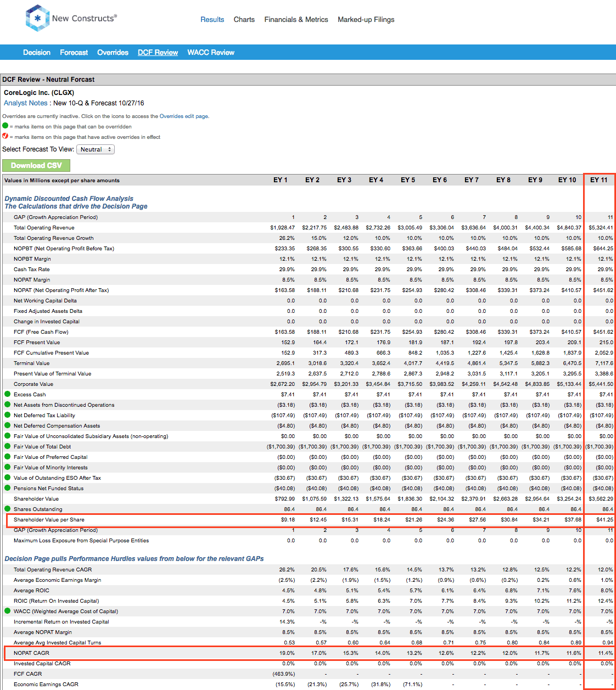
Task: Click 'NOPAT CAGR' row label
Action: [31, 653]
